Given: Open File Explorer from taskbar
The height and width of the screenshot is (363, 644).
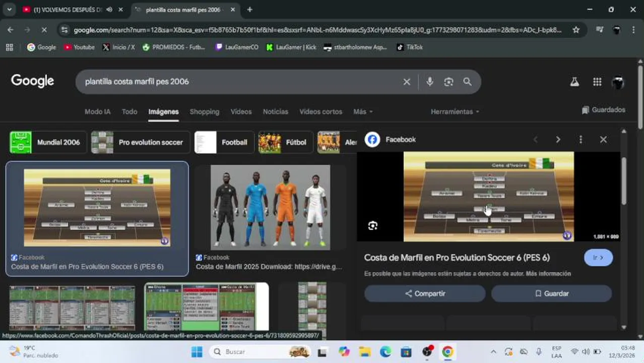Looking at the screenshot, I should tap(365, 351).
